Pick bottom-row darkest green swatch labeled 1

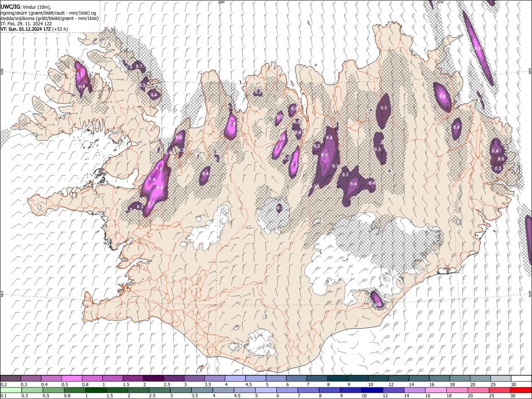coord(96,390)
